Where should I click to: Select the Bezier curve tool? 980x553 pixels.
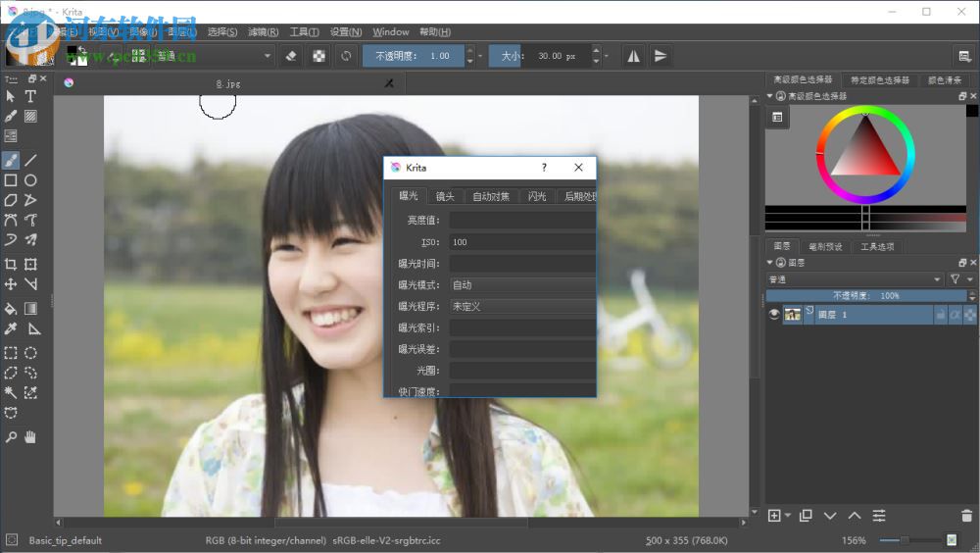[11, 221]
